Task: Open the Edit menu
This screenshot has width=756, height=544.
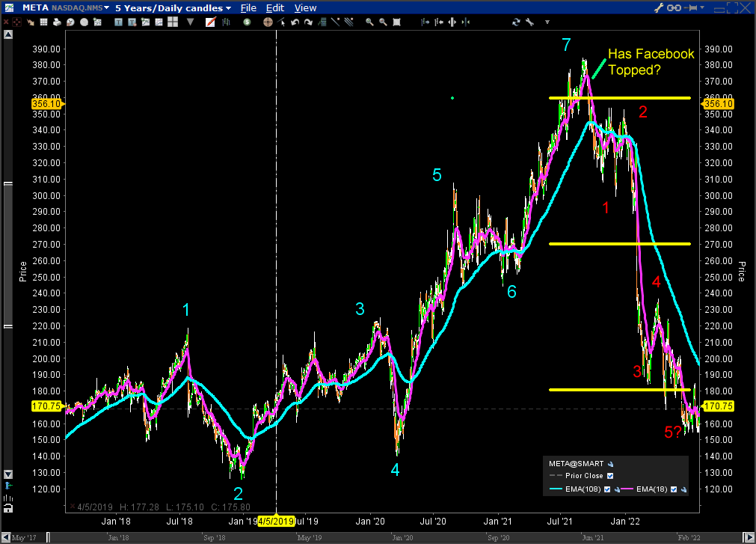Action: click(275, 8)
